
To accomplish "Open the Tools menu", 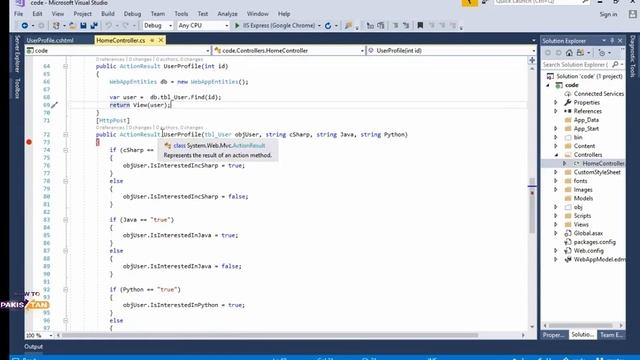I will point(181,14).
